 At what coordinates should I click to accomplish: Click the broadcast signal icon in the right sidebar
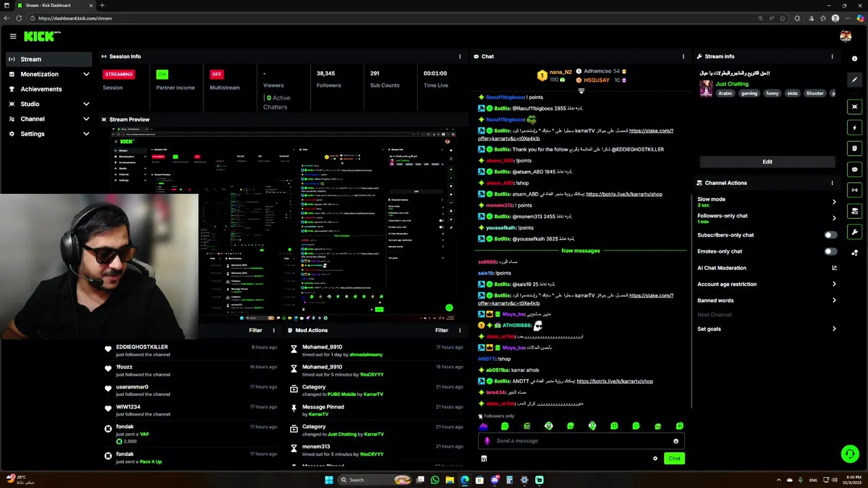(854, 190)
